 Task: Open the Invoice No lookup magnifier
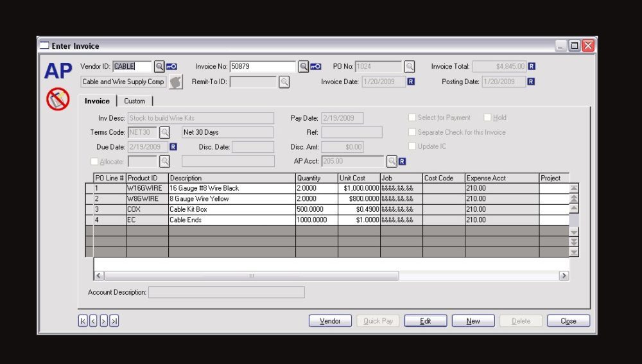(x=303, y=66)
